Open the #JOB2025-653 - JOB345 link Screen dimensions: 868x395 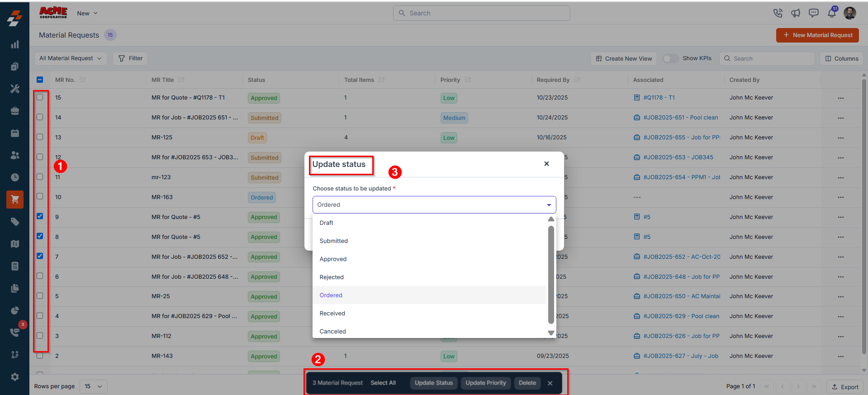(678, 157)
